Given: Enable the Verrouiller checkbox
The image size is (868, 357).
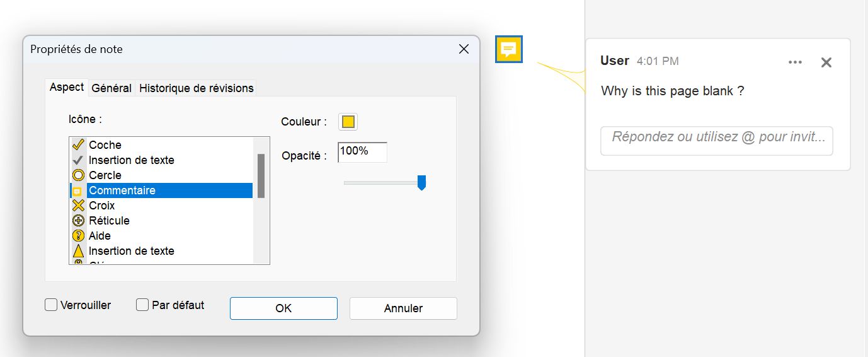Looking at the screenshot, I should (52, 305).
